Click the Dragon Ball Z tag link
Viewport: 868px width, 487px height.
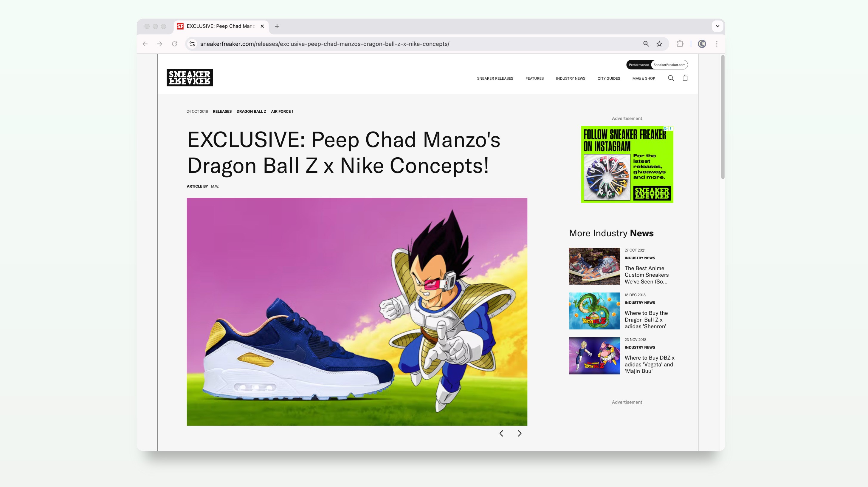point(251,112)
